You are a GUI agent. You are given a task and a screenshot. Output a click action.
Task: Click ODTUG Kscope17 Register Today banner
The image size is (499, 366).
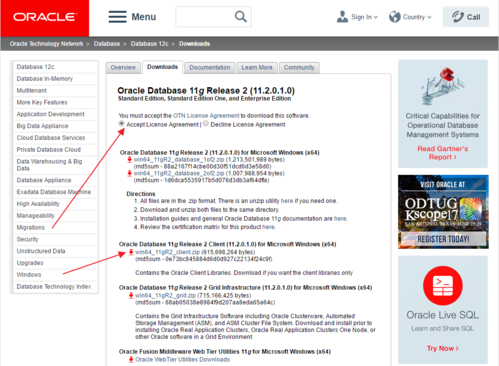point(443,212)
